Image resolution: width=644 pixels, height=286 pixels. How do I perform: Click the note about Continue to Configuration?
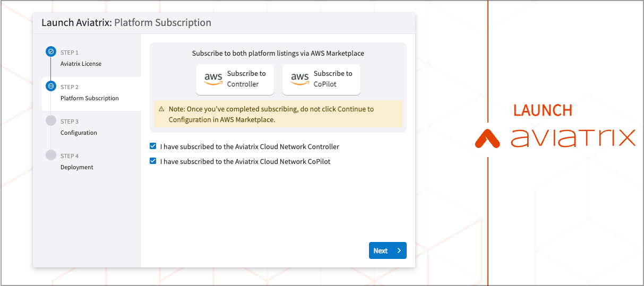[x=278, y=114]
